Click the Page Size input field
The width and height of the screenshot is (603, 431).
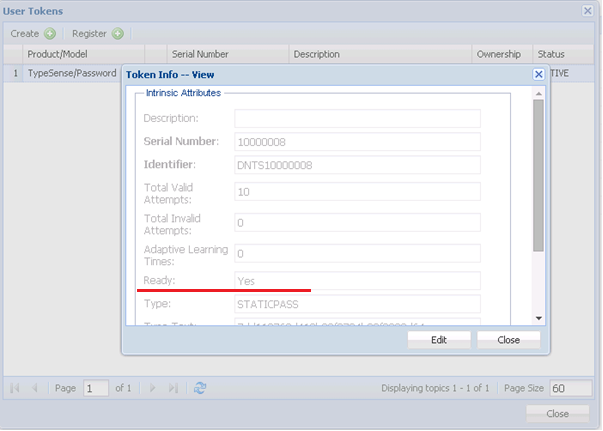tap(570, 388)
